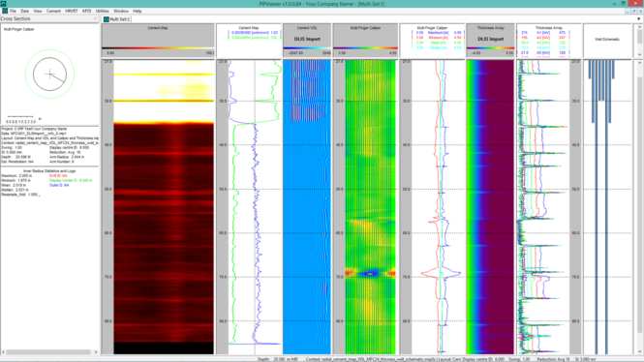Viewport: 644px width, 362px height.
Task: Click the Cross Section panel scroll-right arrow
Action: [x=96, y=351]
